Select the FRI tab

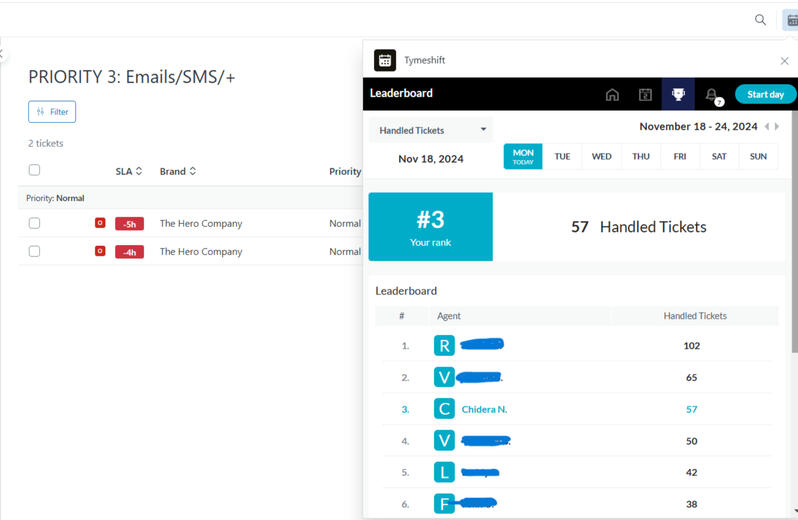680,156
